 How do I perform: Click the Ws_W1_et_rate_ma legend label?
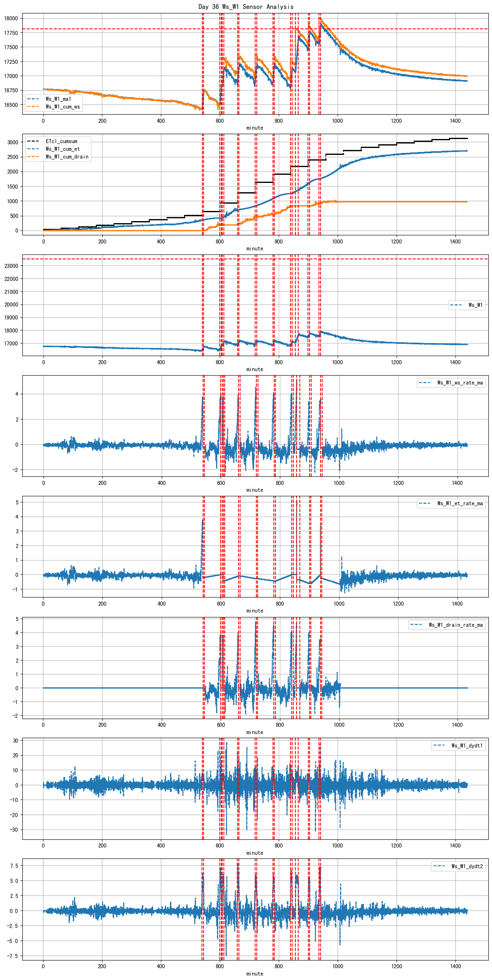(x=460, y=504)
